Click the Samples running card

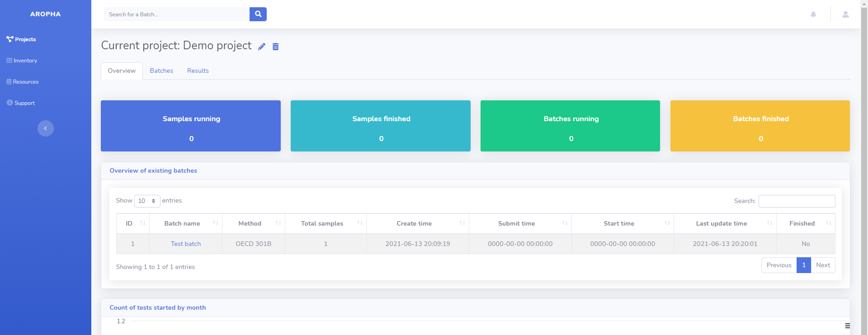191,126
